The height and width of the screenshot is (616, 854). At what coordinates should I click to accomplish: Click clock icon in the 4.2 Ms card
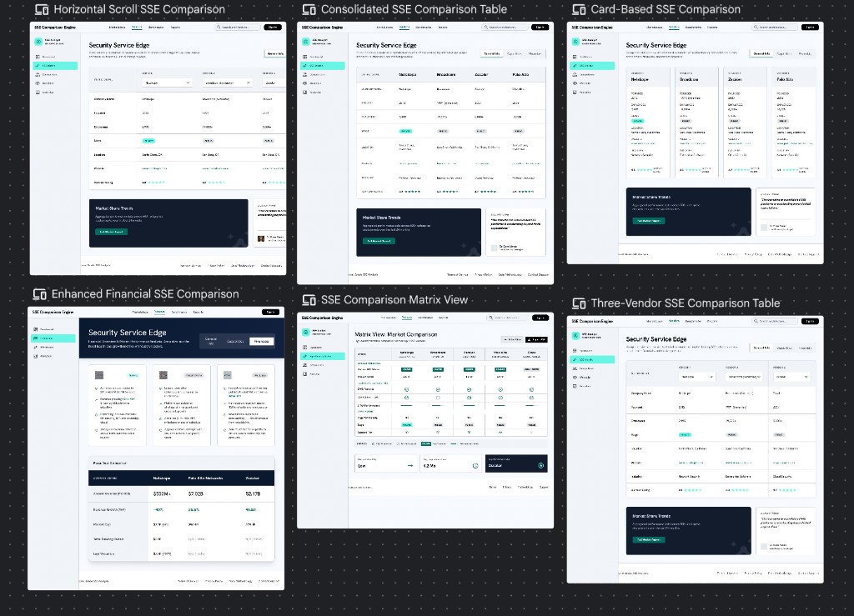pos(475,466)
